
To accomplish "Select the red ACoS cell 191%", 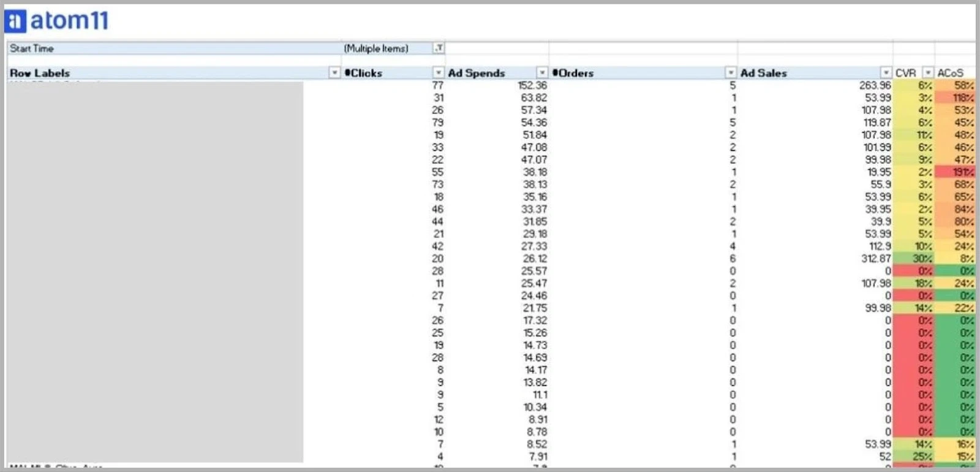I will [955, 172].
